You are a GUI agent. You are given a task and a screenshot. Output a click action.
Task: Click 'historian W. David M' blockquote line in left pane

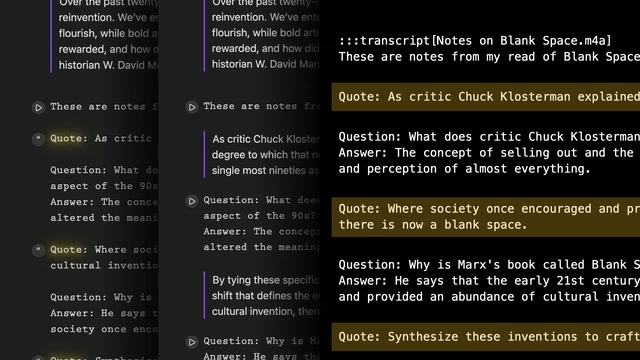pyautogui.click(x=108, y=65)
